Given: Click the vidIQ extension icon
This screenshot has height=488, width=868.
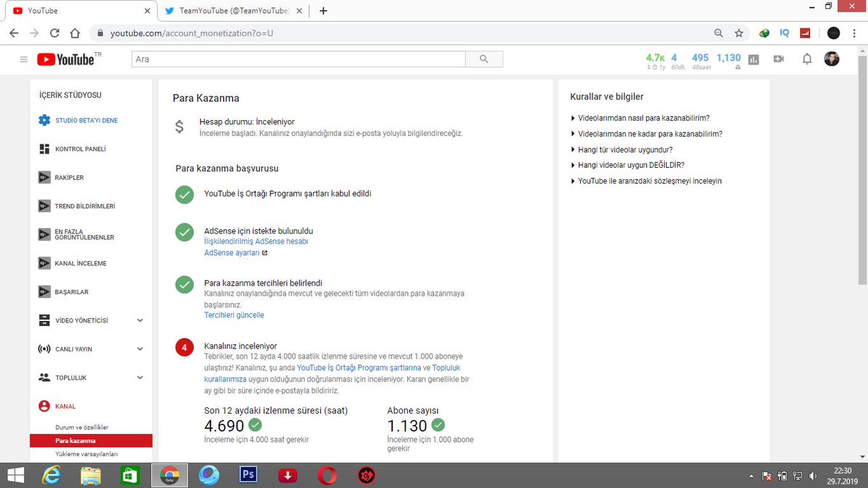Looking at the screenshot, I should click(x=785, y=33).
